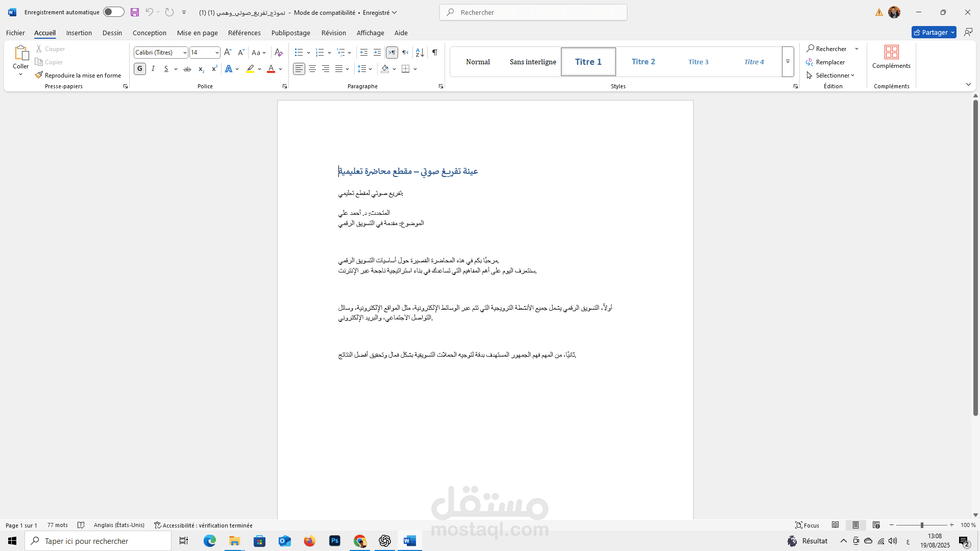980x551 pixels.
Task: Apply superscript formatting
Action: tap(214, 69)
